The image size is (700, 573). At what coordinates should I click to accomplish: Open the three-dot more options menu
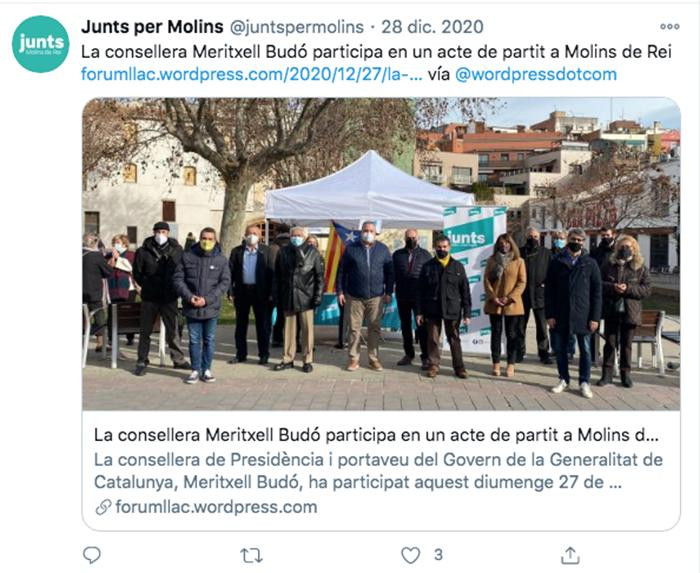coord(670,27)
